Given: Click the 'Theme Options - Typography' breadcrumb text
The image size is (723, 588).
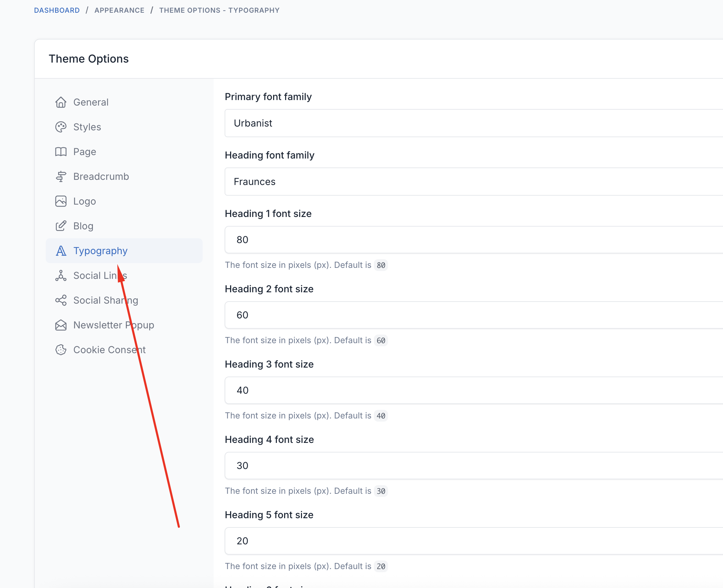Looking at the screenshot, I should pos(219,10).
